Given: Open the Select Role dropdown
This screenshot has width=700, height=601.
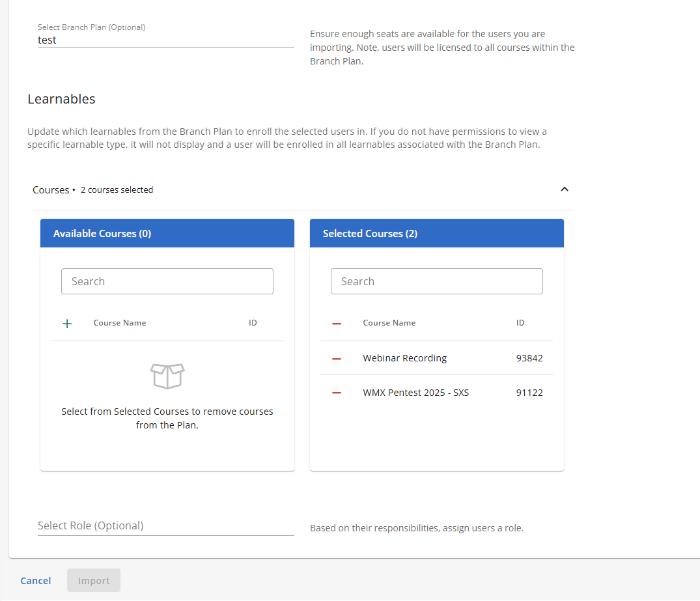Looking at the screenshot, I should tap(165, 525).
